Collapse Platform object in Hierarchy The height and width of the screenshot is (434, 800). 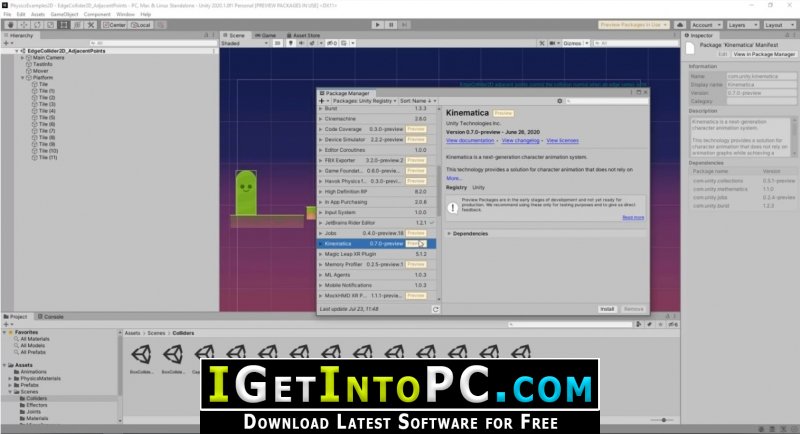pyautogui.click(x=22, y=78)
